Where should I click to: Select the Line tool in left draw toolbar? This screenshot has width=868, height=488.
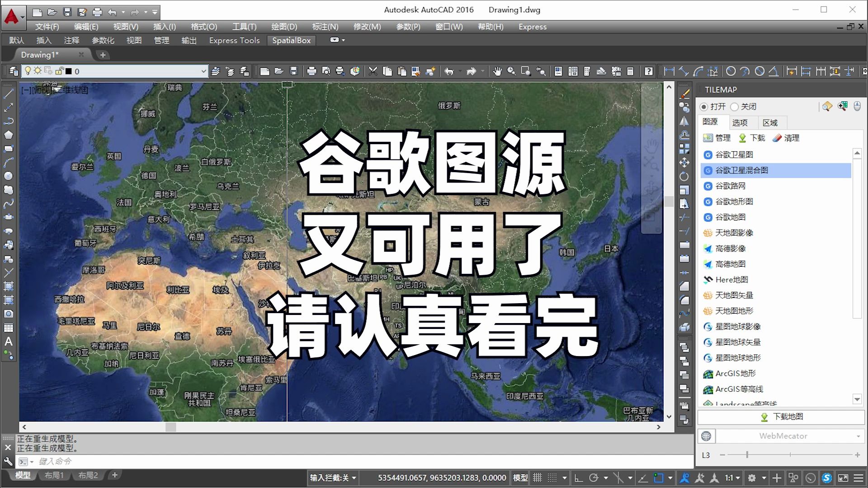pos(9,94)
